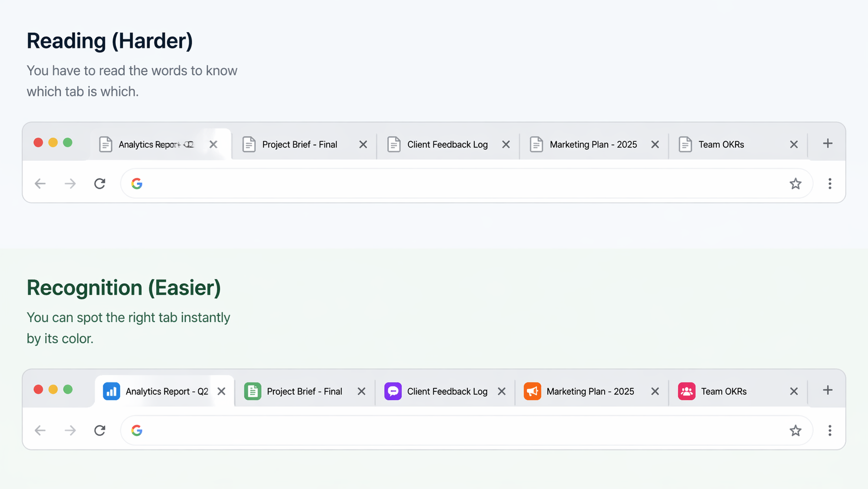The image size is (868, 489).
Task: Open the three-dot menu in lower browser
Action: 830,430
